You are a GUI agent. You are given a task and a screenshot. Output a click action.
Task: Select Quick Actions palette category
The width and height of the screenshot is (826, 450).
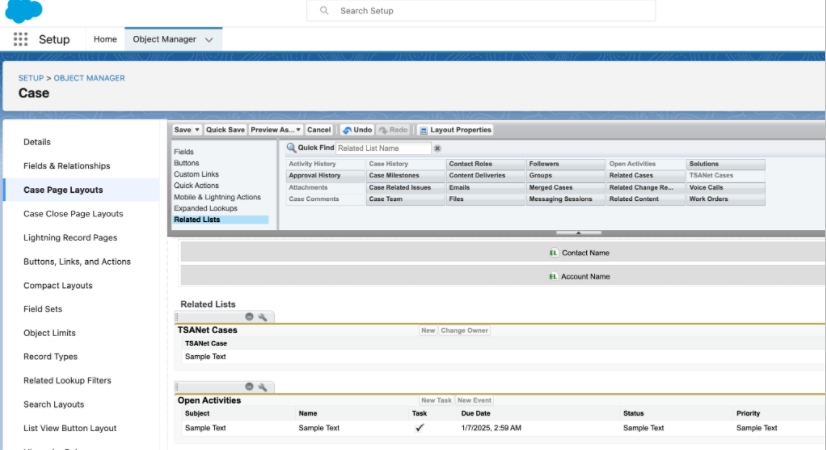pos(197,185)
